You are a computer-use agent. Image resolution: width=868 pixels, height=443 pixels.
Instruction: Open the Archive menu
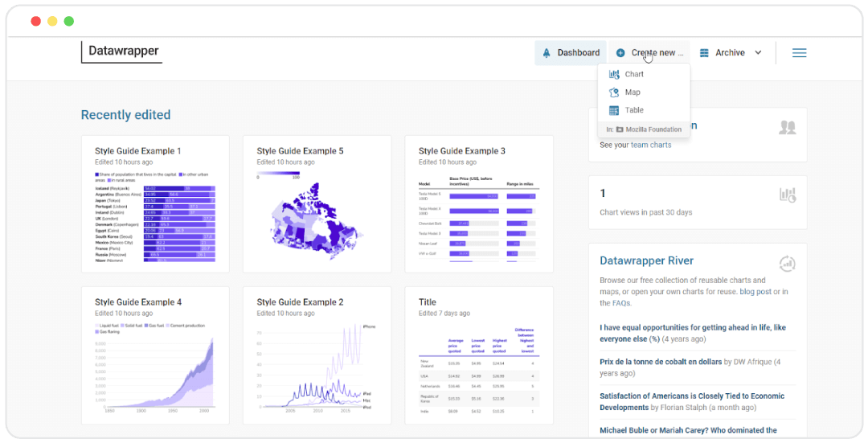point(731,53)
